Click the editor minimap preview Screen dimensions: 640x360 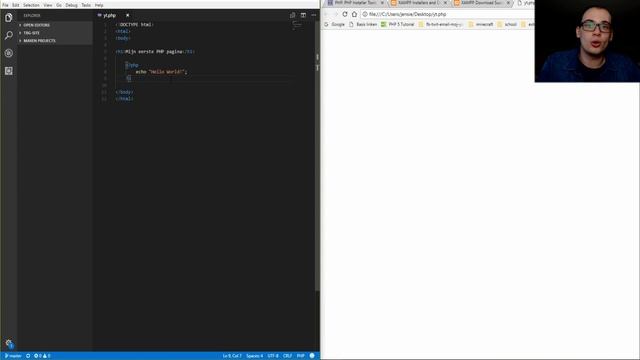297,26
